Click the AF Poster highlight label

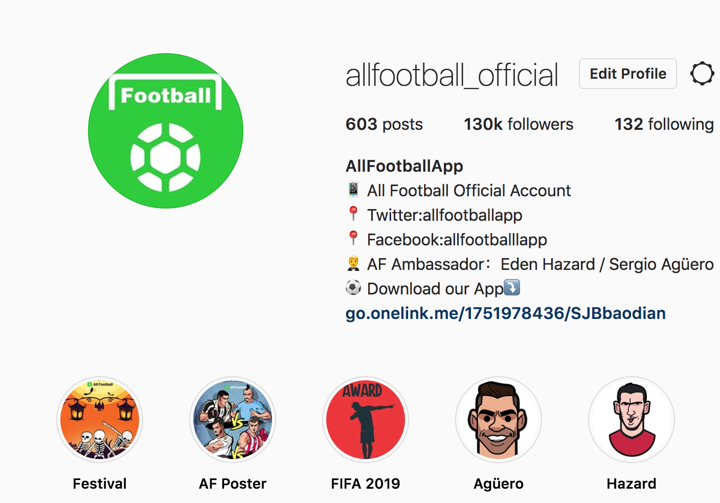tap(233, 484)
